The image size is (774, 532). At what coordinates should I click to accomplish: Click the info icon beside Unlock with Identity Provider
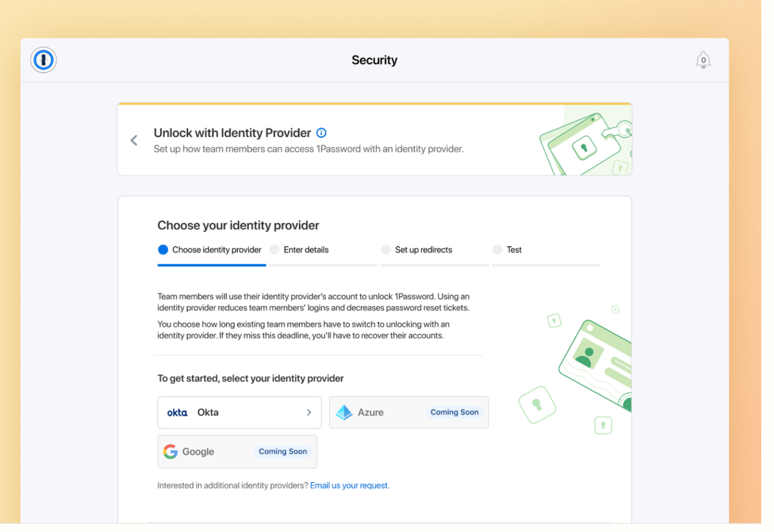point(321,133)
